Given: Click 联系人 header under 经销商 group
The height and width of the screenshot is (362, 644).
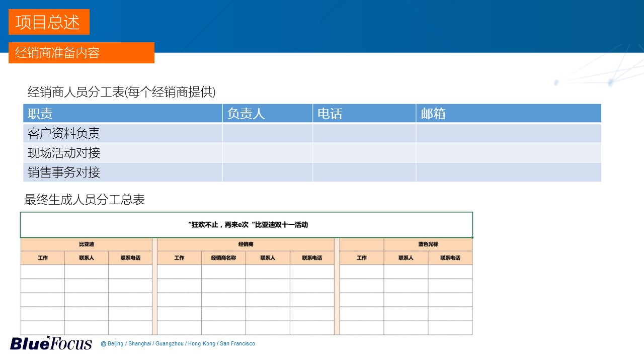Looking at the screenshot, I should 268,258.
